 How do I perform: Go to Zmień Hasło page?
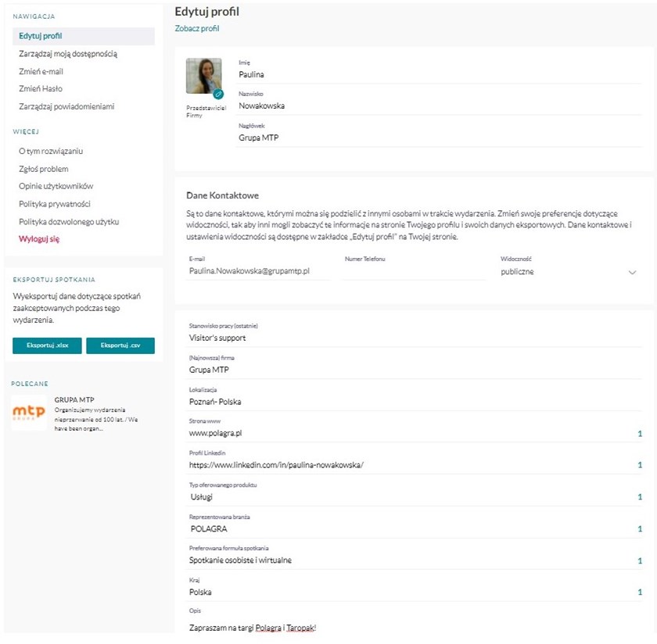coord(41,89)
